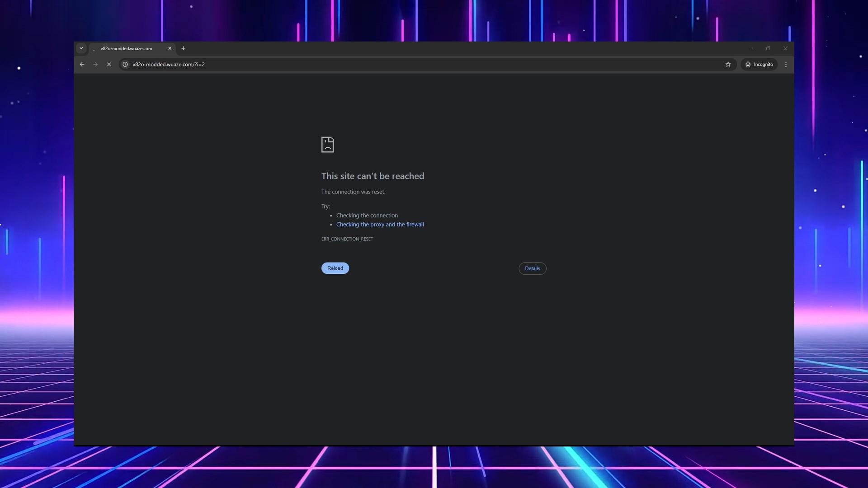Click the Reload button
Viewport: 868px width, 488px height.
[x=335, y=268]
